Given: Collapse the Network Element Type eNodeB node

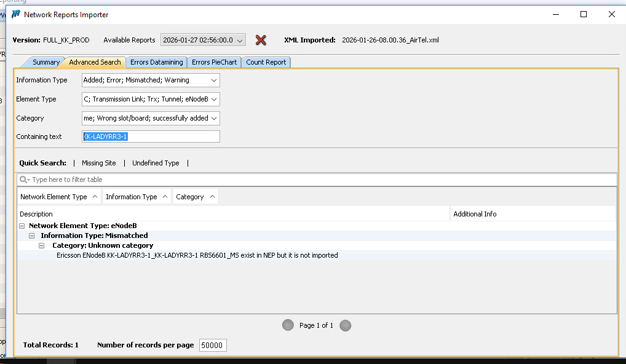Looking at the screenshot, I should click(22, 226).
